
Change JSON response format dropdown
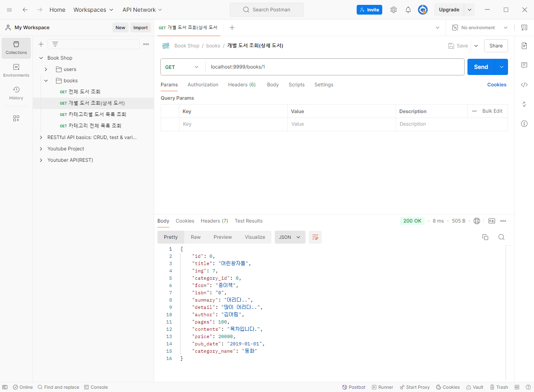tap(290, 237)
